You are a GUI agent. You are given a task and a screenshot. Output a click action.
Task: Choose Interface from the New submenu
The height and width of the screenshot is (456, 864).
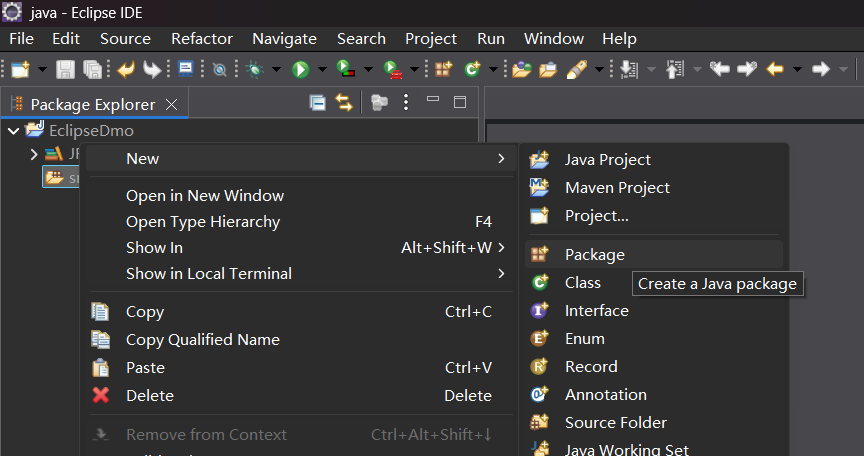(x=654, y=311)
